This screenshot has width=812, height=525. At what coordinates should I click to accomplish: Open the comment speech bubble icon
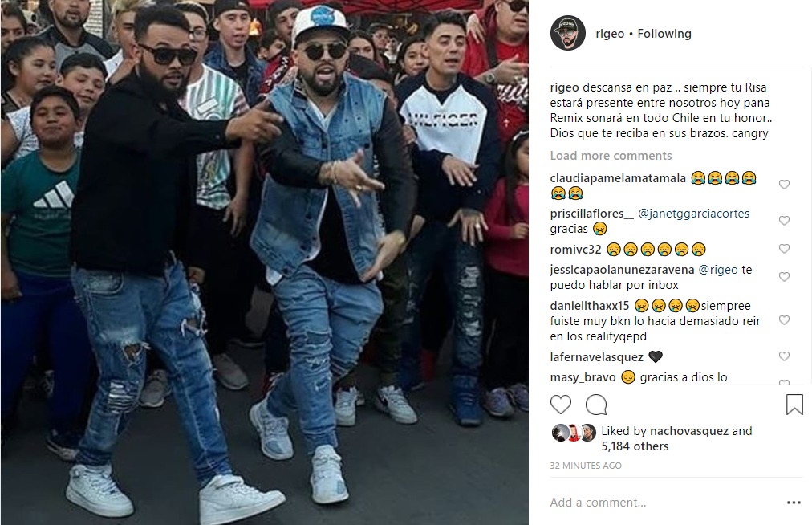tap(596, 405)
